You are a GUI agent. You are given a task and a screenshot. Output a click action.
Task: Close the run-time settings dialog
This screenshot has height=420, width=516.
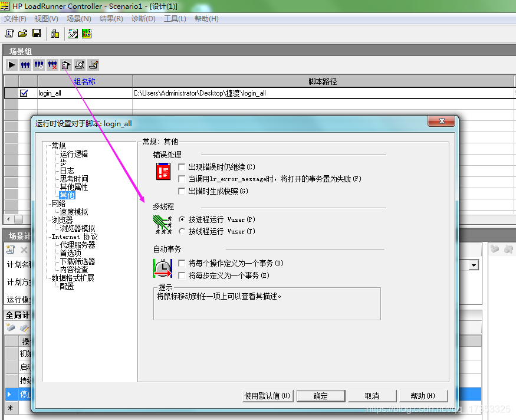point(442,121)
